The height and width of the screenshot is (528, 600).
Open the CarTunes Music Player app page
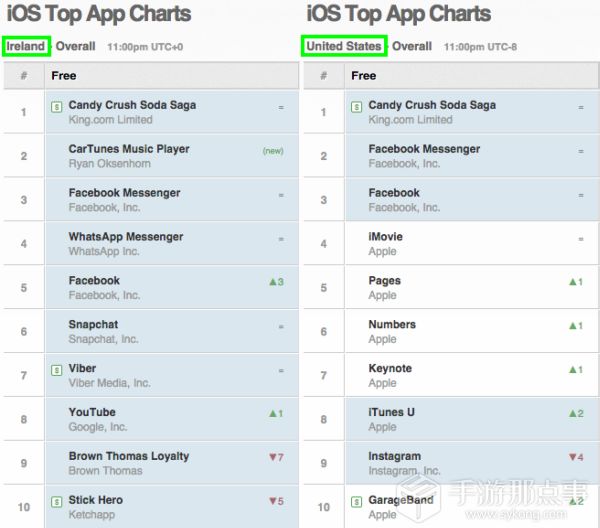(x=128, y=149)
